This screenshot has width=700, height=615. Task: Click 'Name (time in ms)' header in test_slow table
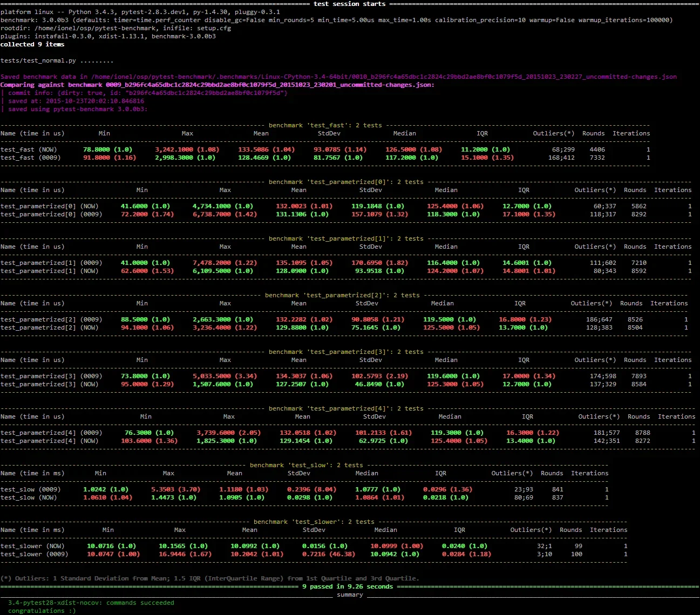(32, 473)
